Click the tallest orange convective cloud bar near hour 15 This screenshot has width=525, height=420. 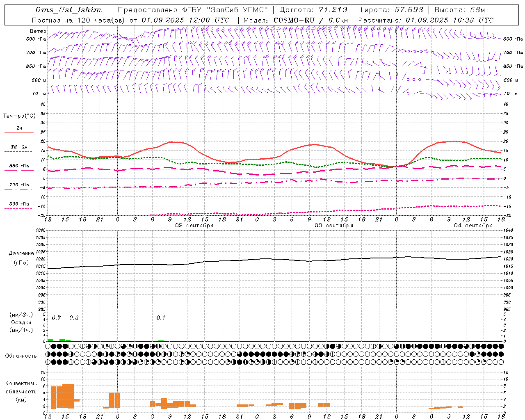(x=68, y=396)
